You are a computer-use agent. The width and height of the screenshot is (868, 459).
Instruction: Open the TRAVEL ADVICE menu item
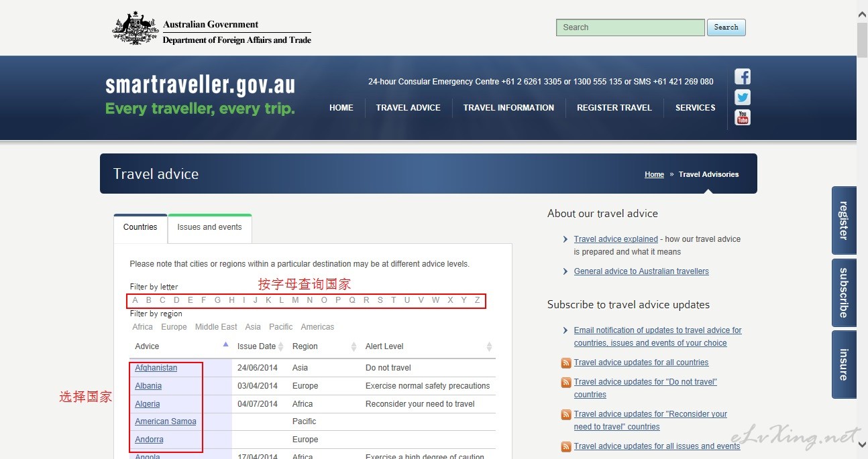(x=409, y=107)
